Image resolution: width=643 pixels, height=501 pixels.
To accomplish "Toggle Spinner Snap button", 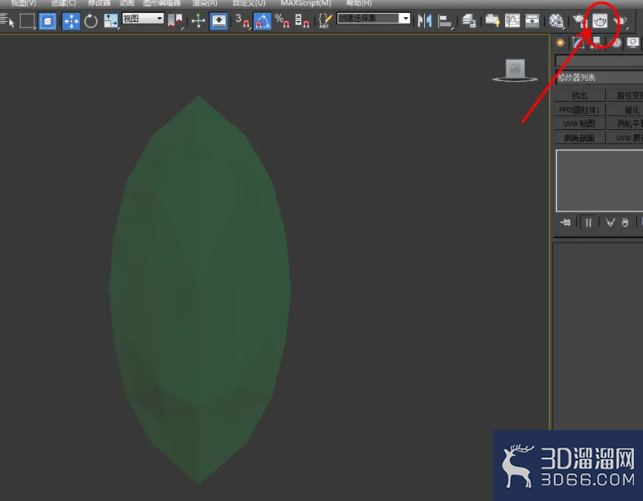I will click(302, 21).
